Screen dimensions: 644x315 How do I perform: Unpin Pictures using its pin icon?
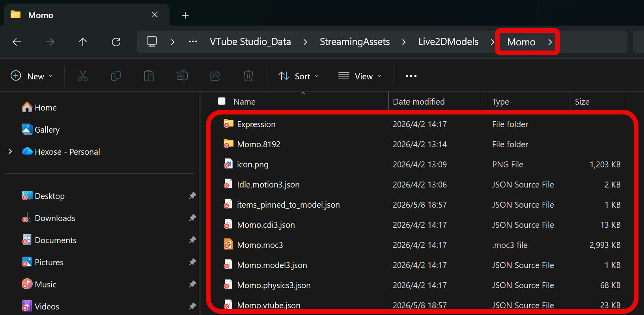point(192,262)
